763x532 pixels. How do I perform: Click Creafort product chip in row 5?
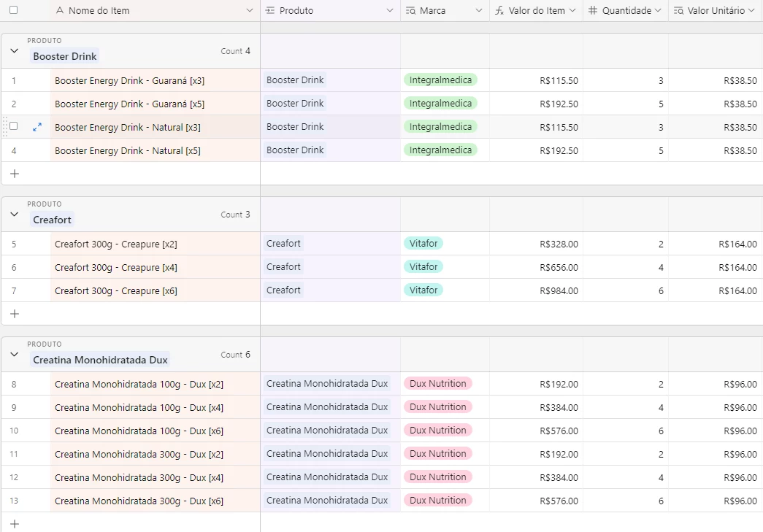coord(284,243)
